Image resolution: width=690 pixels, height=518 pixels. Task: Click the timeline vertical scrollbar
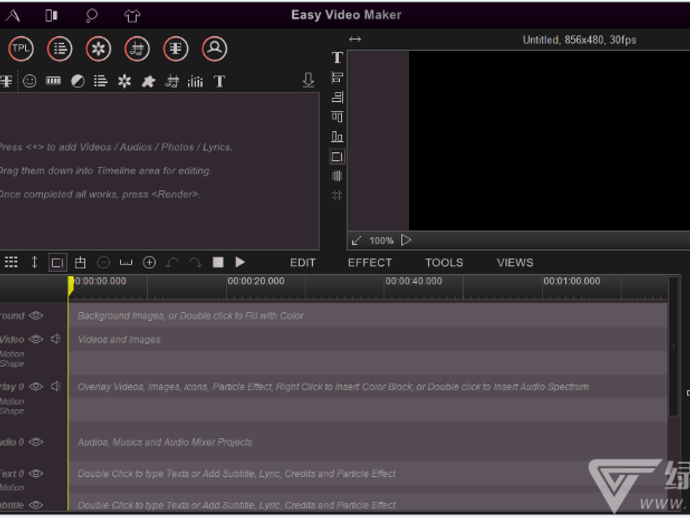click(673, 346)
